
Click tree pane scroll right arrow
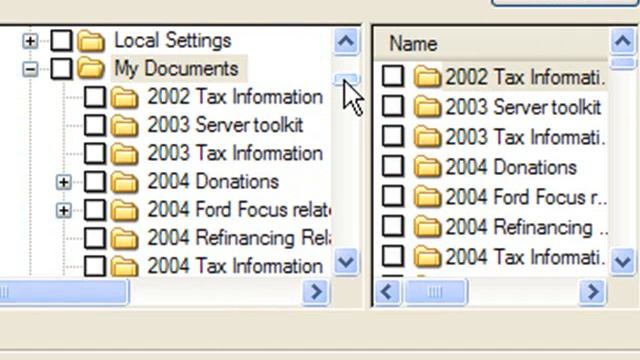pos(316,292)
